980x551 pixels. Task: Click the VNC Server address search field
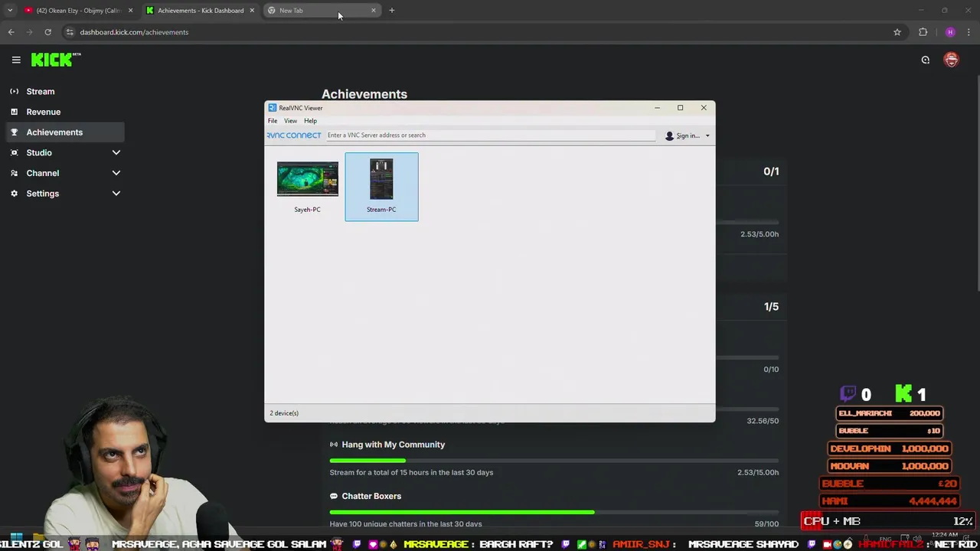(490, 135)
